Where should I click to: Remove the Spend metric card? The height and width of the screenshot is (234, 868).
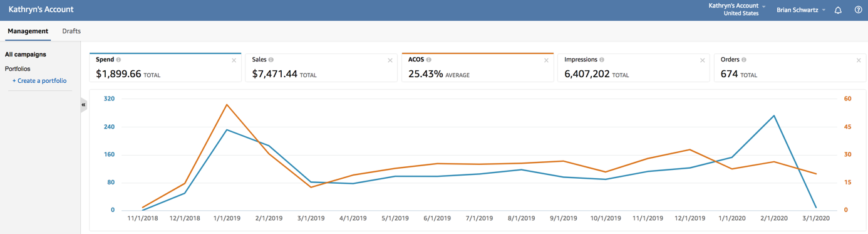click(x=234, y=60)
